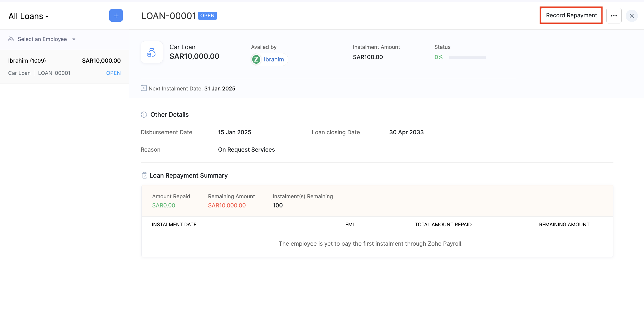Close the loan details panel
644x317 pixels.
632,16
